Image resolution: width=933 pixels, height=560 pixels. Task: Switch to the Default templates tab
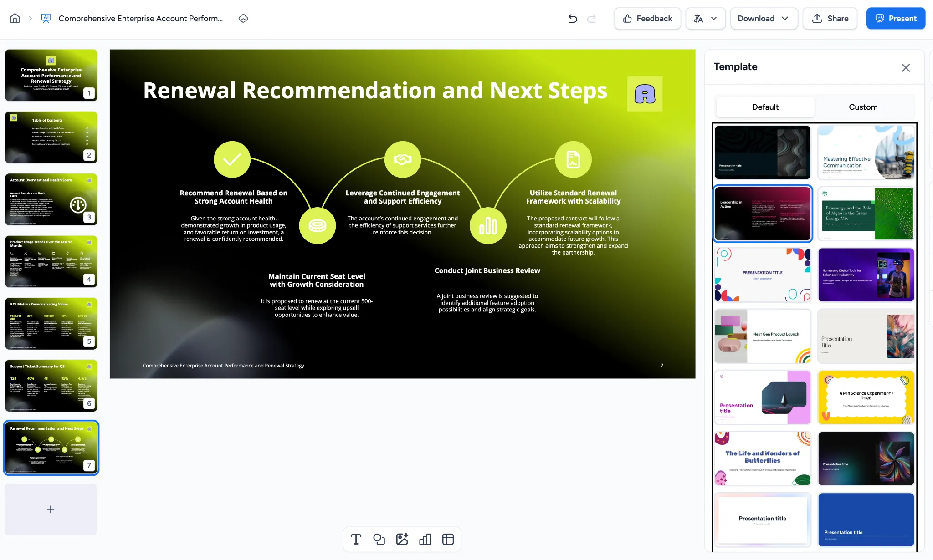point(765,107)
